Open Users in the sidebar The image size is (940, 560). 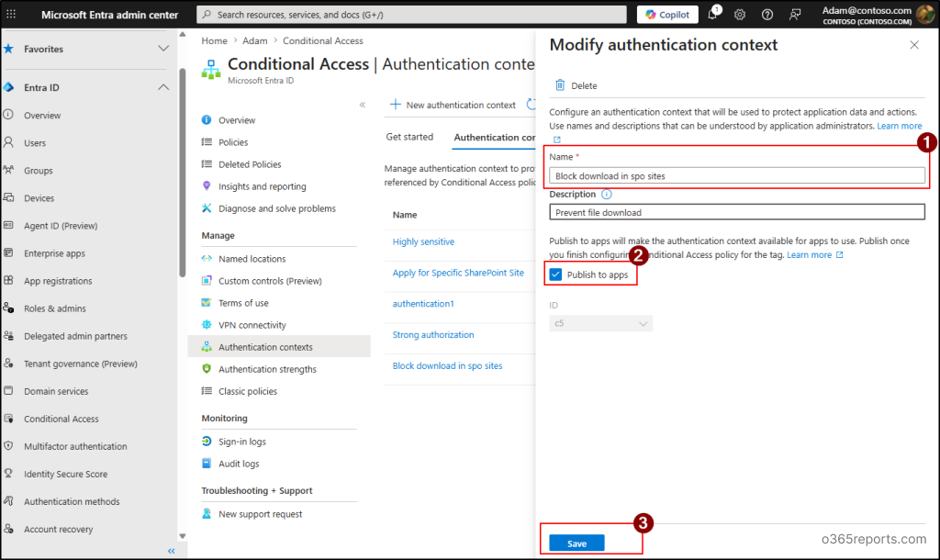(35, 142)
